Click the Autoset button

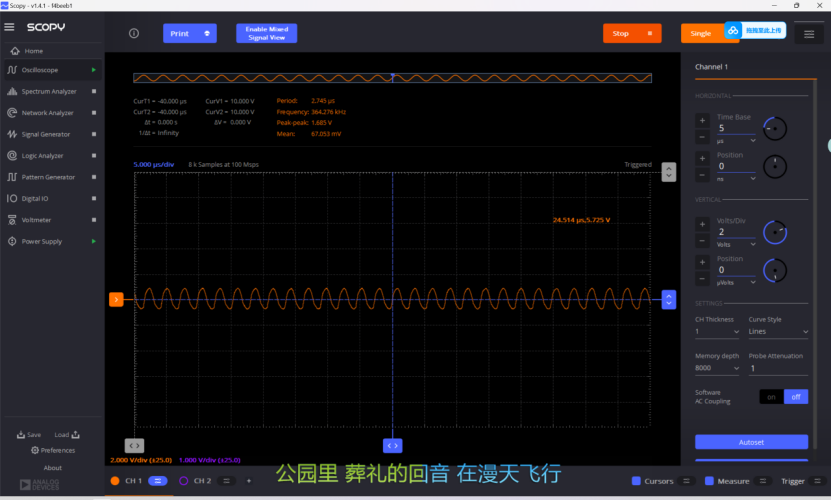tap(752, 442)
